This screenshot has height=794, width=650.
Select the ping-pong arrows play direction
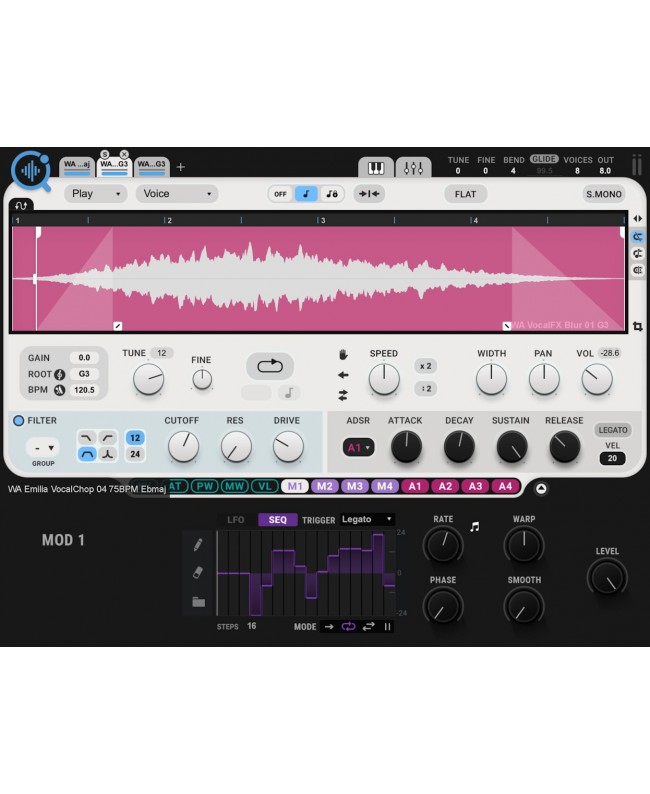[x=343, y=395]
